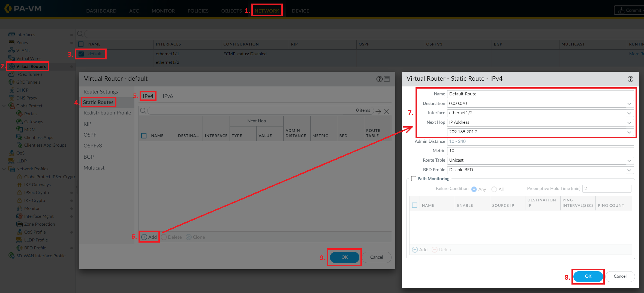
Task: Click the help icon in Static Route dialog
Action: pos(630,79)
